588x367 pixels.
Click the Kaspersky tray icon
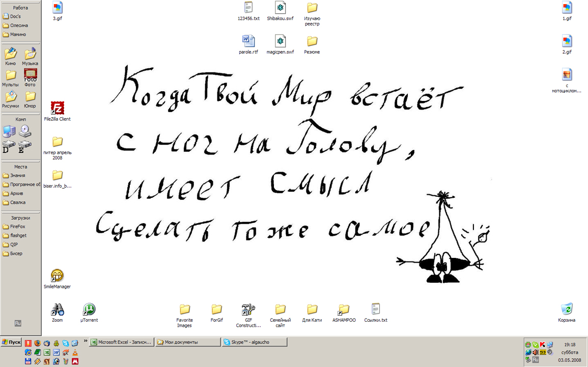[543, 345]
